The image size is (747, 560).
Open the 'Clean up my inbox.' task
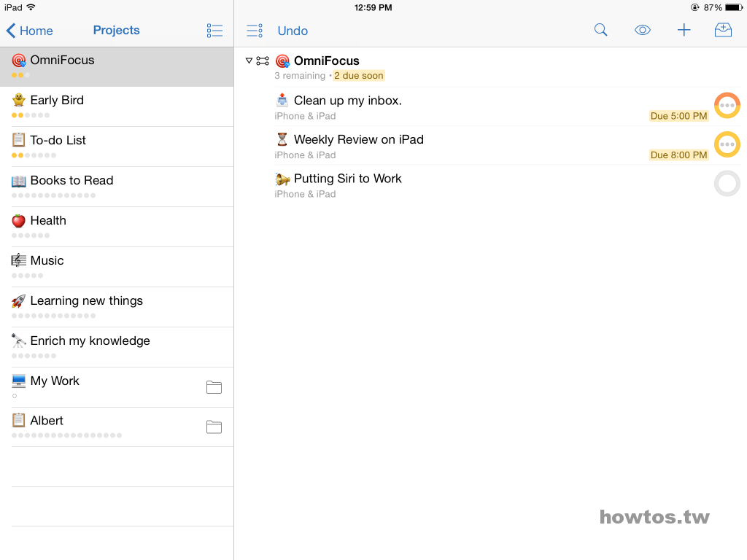[x=491, y=106]
